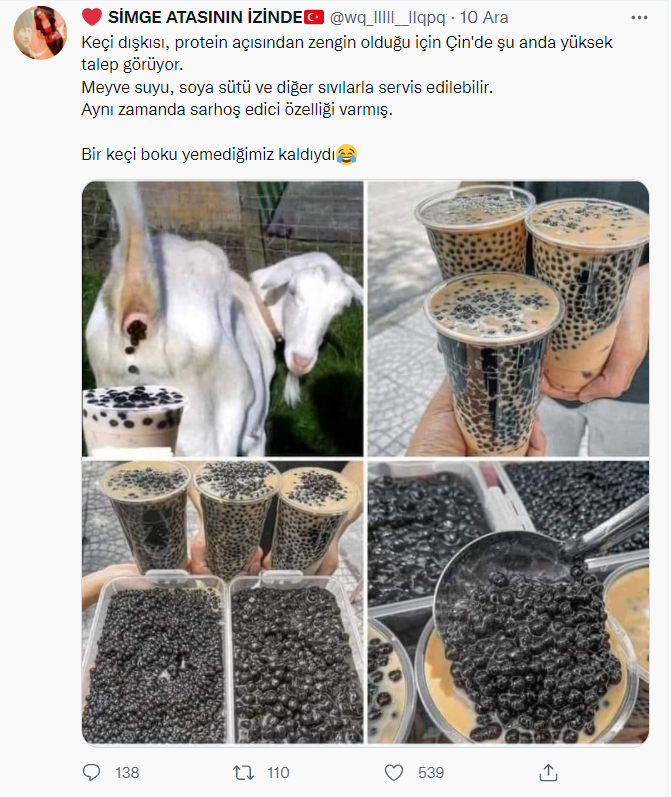View the 138 replies count
671x797 pixels.
pos(127,773)
